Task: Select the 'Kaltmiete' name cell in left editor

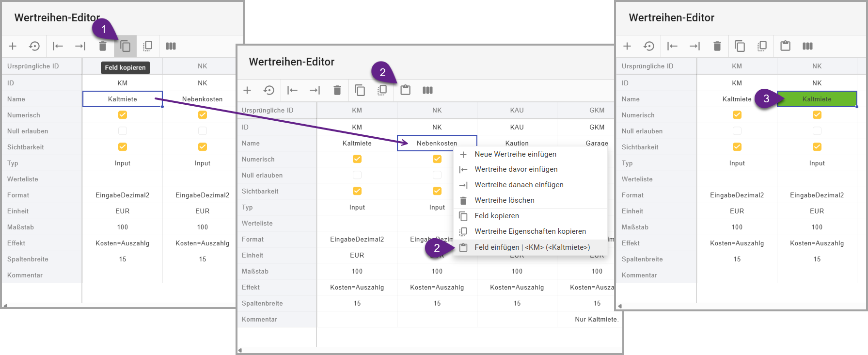Action: [123, 99]
